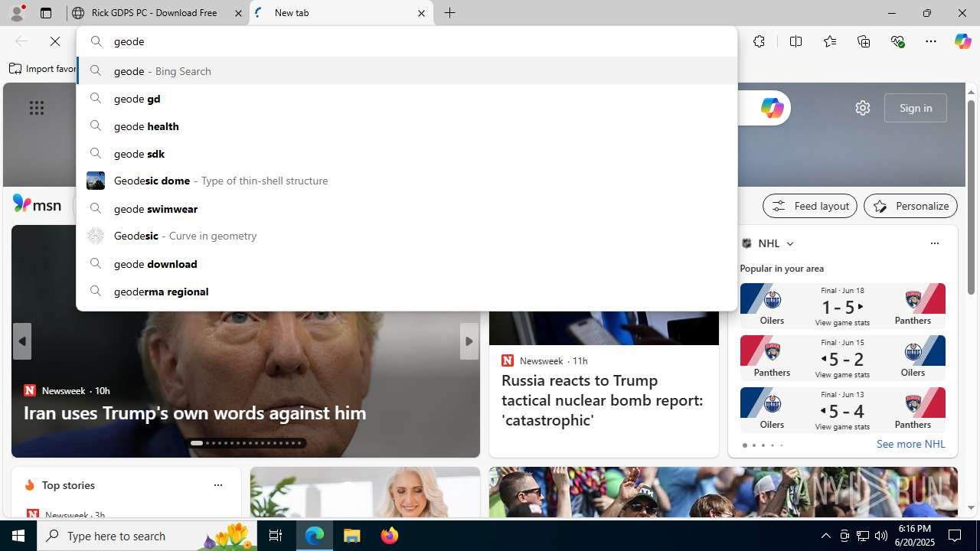Screen dimensions: 980x551
Task: Open Task View on taskbar
Action: [x=276, y=536]
